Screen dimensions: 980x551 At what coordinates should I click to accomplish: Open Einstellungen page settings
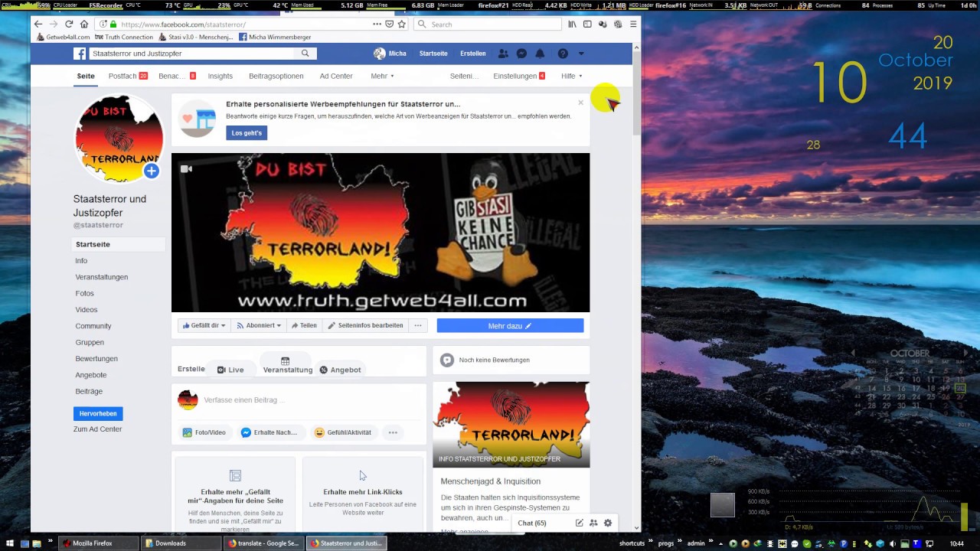click(519, 76)
